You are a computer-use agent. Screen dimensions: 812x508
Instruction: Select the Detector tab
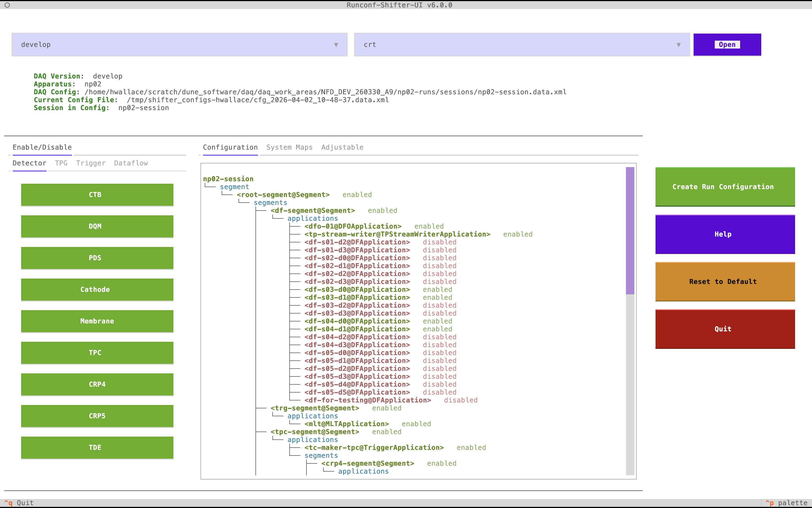(x=30, y=163)
